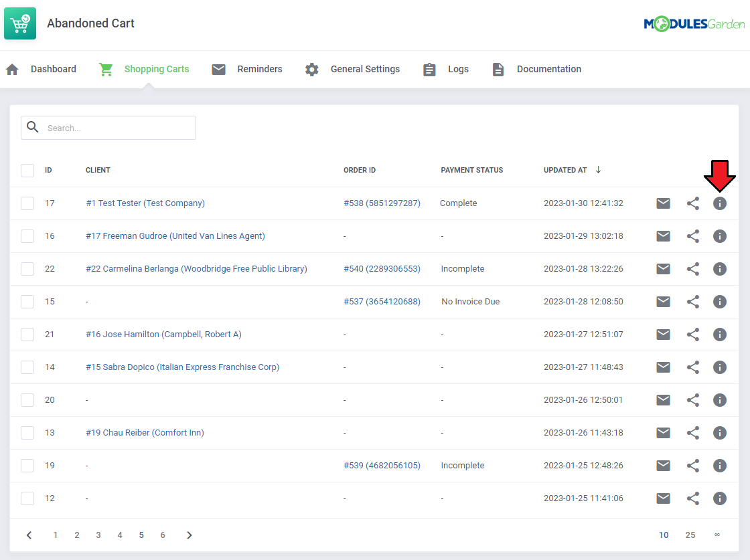Open client #1 Test Tester link

tap(145, 203)
